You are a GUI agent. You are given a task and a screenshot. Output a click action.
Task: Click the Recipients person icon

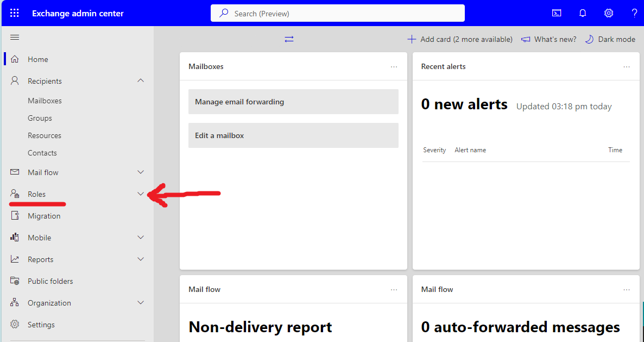click(x=15, y=80)
